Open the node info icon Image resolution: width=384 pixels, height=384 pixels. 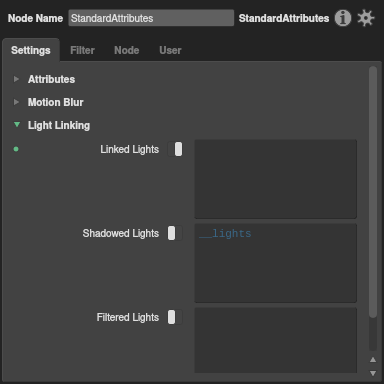(x=343, y=18)
